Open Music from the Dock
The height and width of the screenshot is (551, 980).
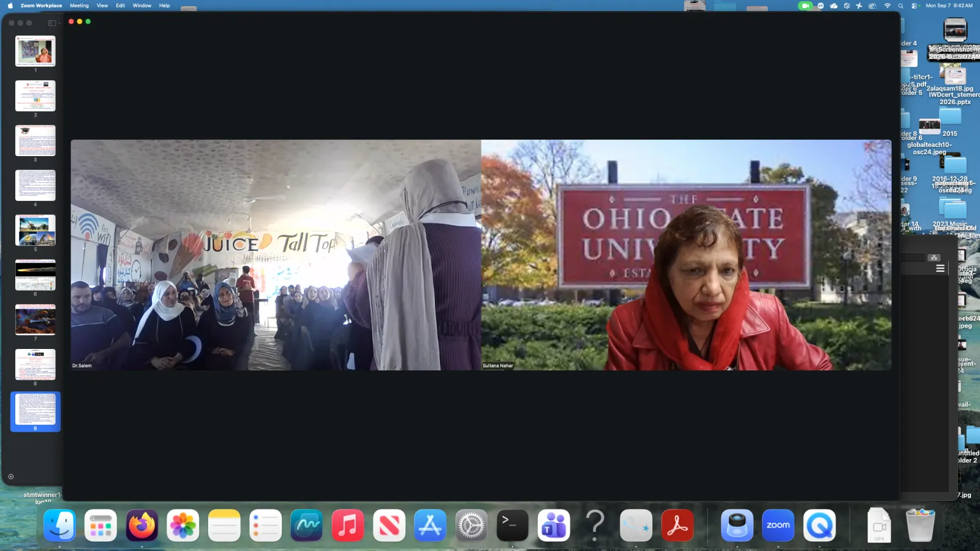(348, 525)
